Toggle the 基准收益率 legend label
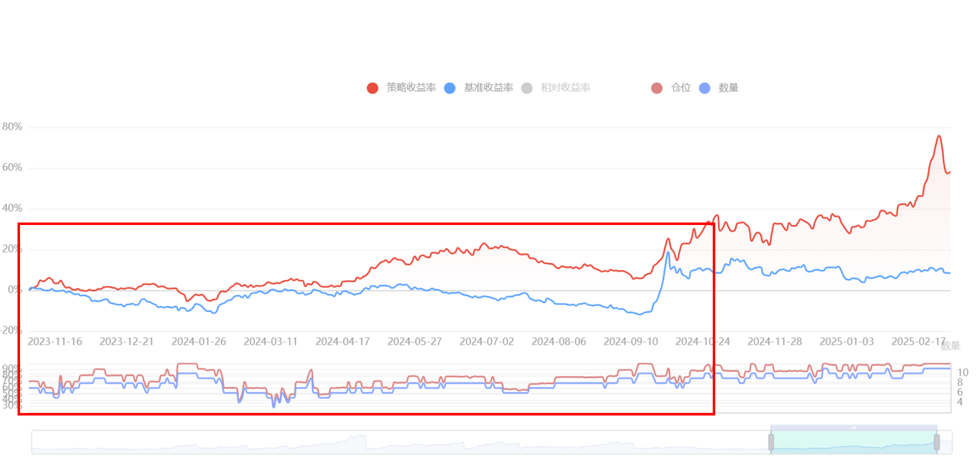This screenshot has width=980, height=458. point(488,88)
